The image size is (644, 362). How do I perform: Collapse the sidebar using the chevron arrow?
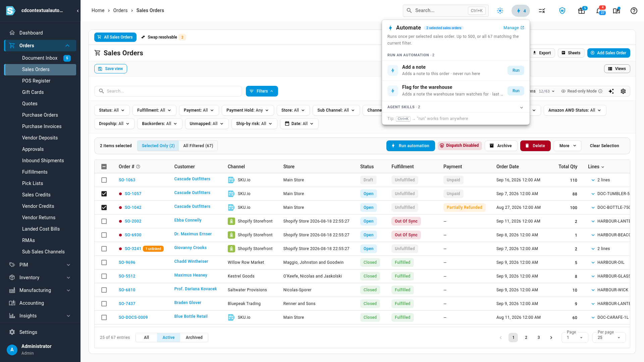pyautogui.click(x=78, y=11)
